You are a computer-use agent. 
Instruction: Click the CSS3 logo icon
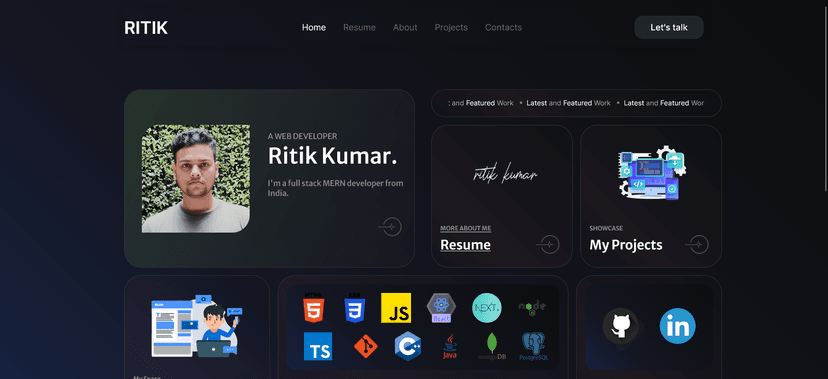tap(355, 308)
